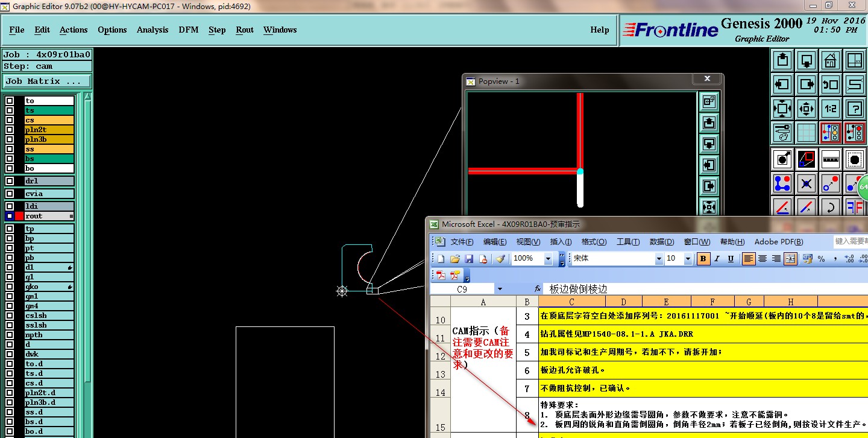Click Bold in Excel toolbar
868x438 pixels.
[703, 259]
